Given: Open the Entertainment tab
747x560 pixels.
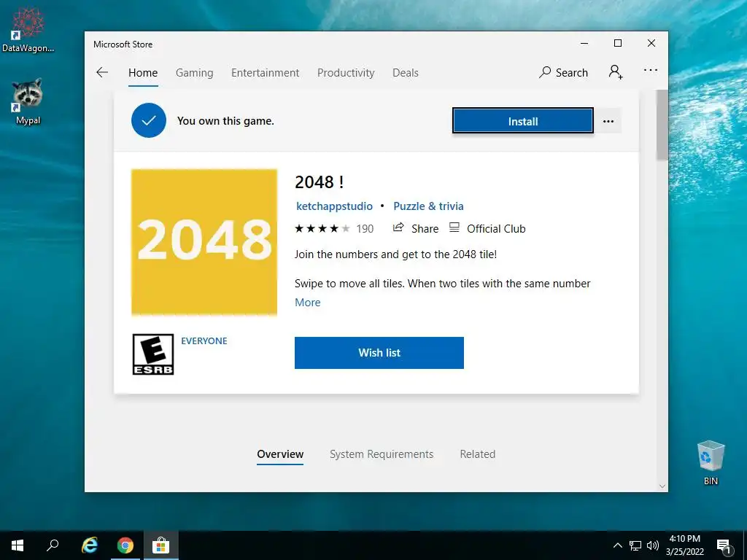Looking at the screenshot, I should tap(266, 73).
